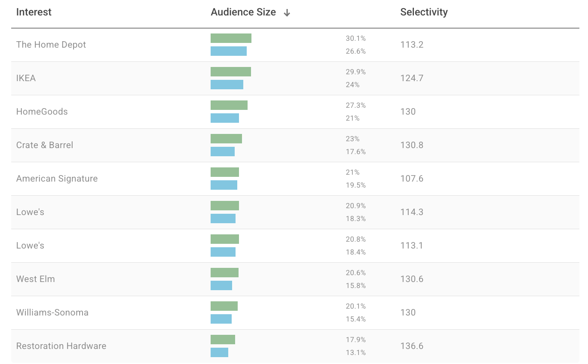588x364 pixels.
Task: Click HomeGoods green audience bar
Action: click(x=229, y=105)
